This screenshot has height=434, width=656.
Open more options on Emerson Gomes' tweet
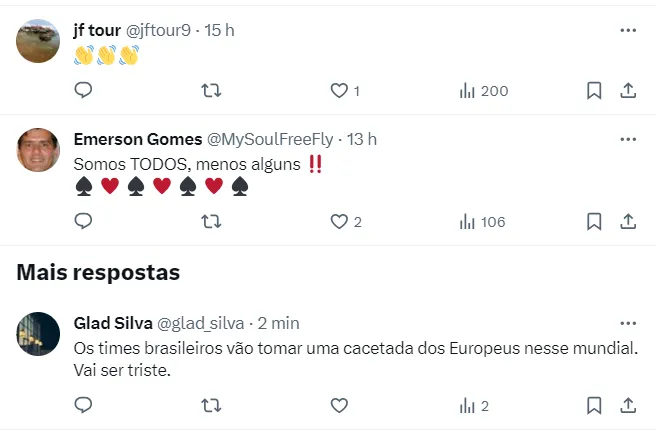(628, 139)
